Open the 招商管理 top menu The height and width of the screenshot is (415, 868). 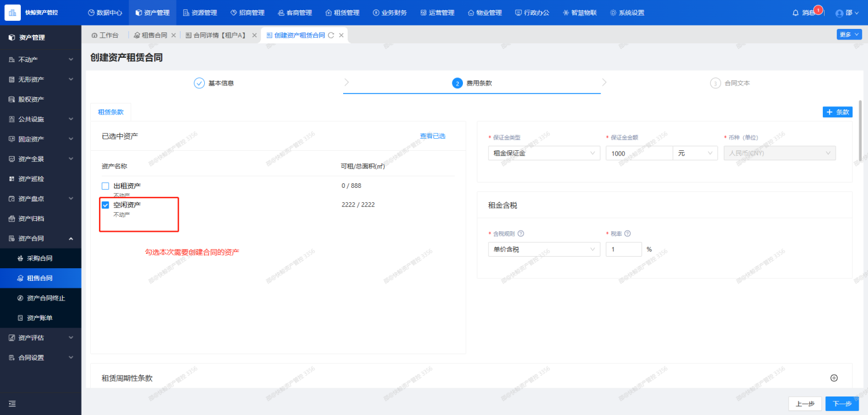247,13
